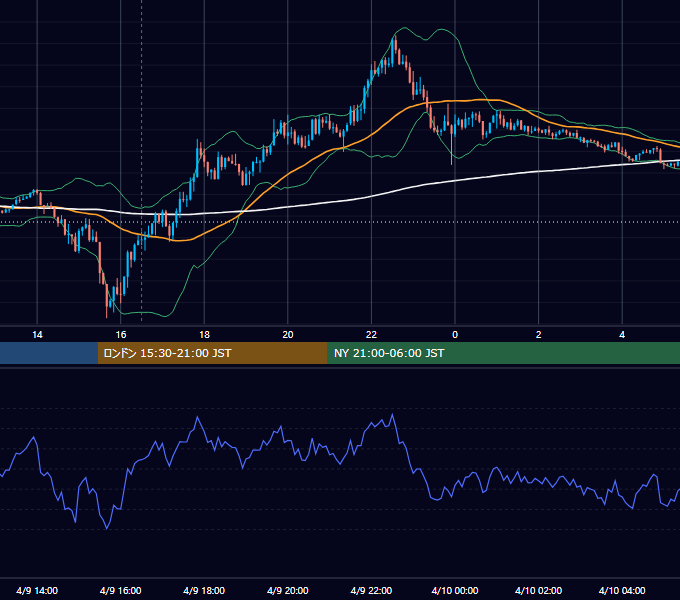Click hour label 14 on the price chart axis

(37, 335)
